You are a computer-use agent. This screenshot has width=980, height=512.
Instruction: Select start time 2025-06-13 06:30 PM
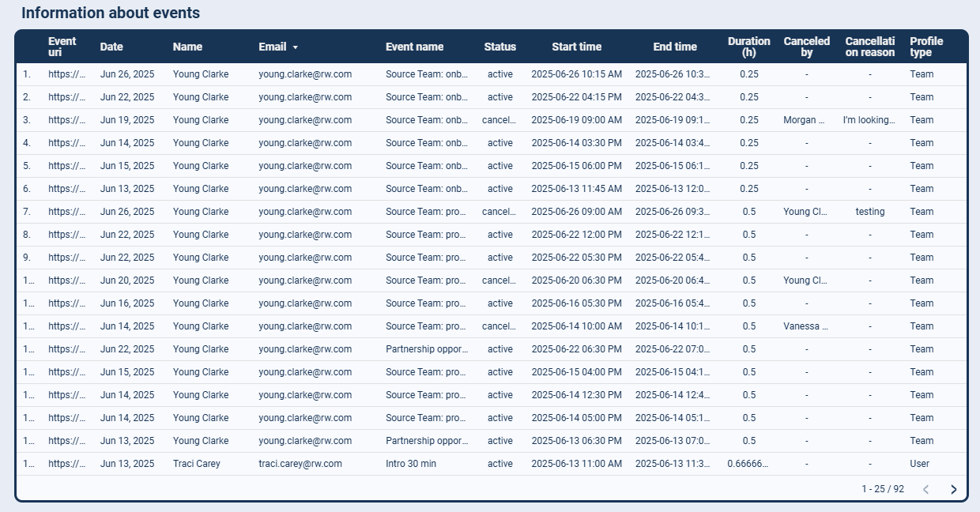[x=576, y=441]
